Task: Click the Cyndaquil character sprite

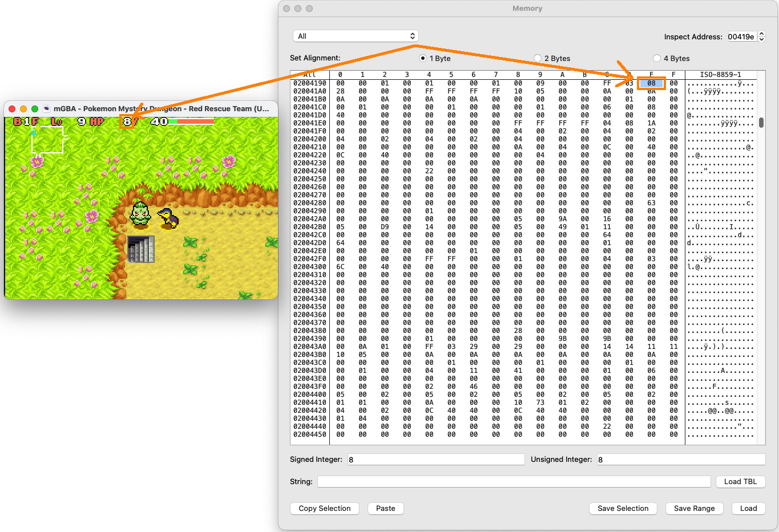Action: 168,218
